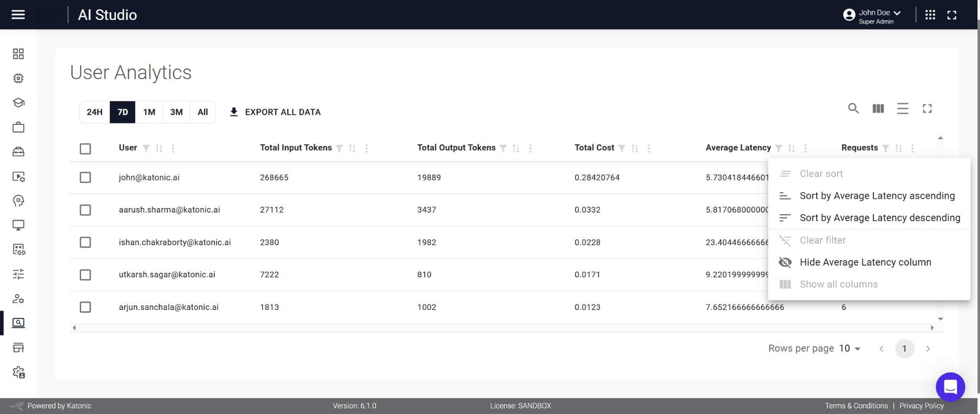This screenshot has height=414, width=980.
Task: Sort the Total Input Tokens column
Action: pyautogui.click(x=352, y=148)
